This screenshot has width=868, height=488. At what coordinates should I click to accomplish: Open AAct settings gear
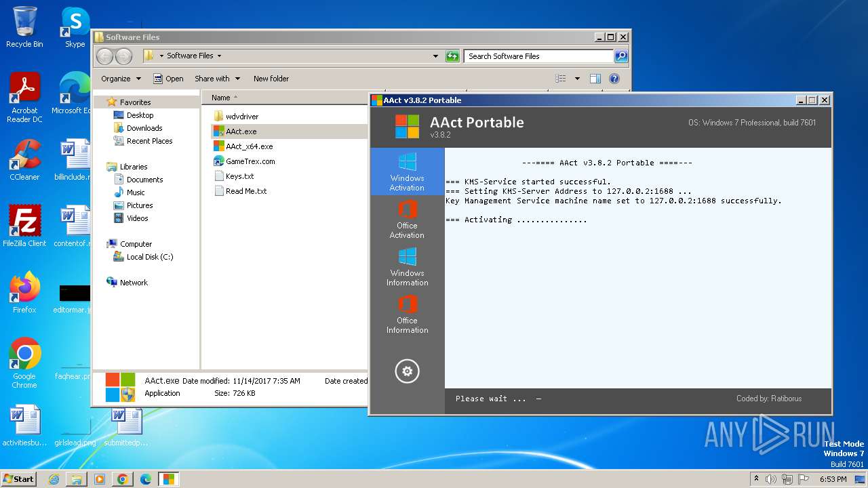point(407,371)
